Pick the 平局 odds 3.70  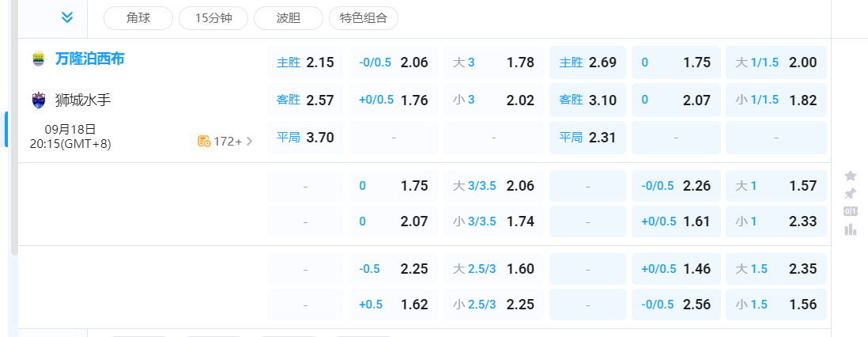[305, 138]
